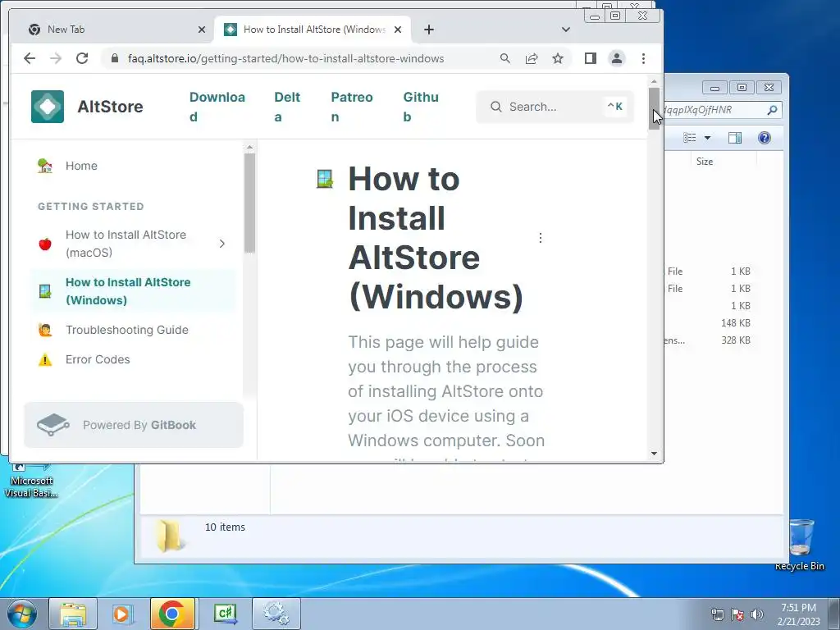The image size is (840, 630).
Task: Open the Error Codes page
Action: tap(98, 359)
